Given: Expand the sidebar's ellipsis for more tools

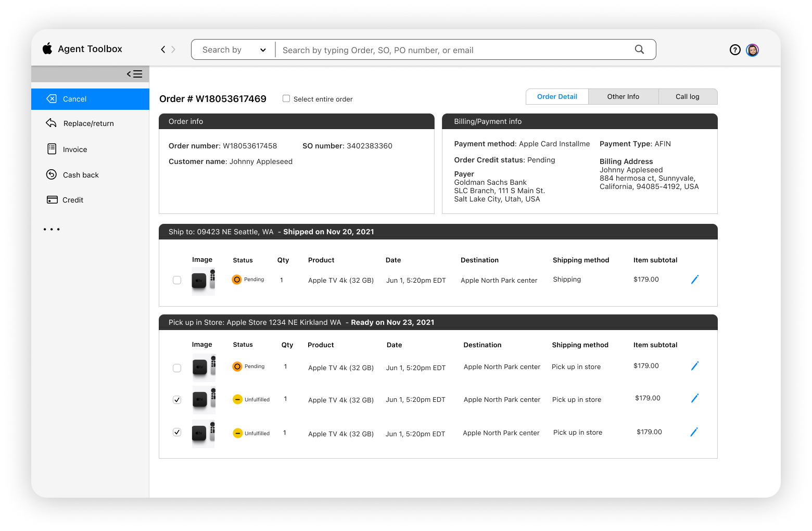Looking at the screenshot, I should 52,229.
